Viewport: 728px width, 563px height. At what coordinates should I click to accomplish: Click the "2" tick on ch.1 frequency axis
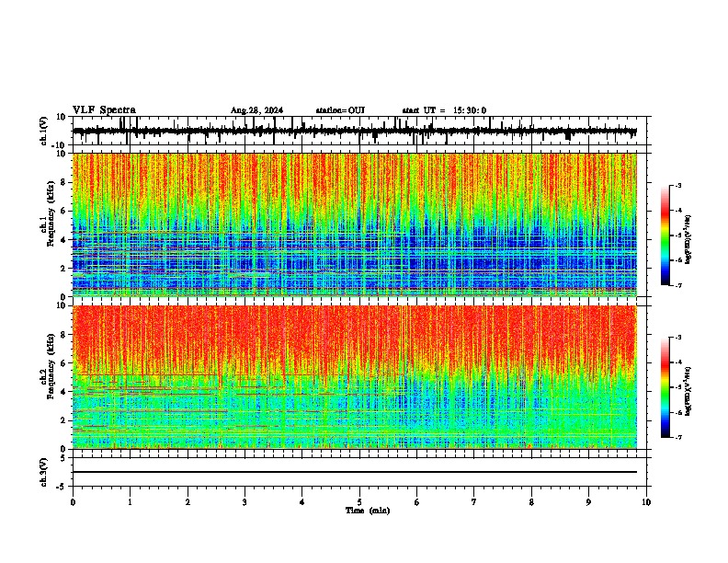(63, 269)
